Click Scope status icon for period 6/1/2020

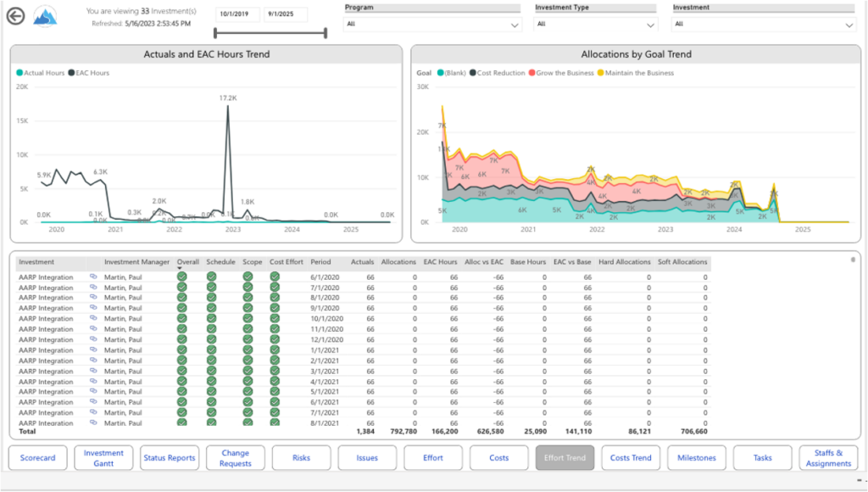coord(248,277)
